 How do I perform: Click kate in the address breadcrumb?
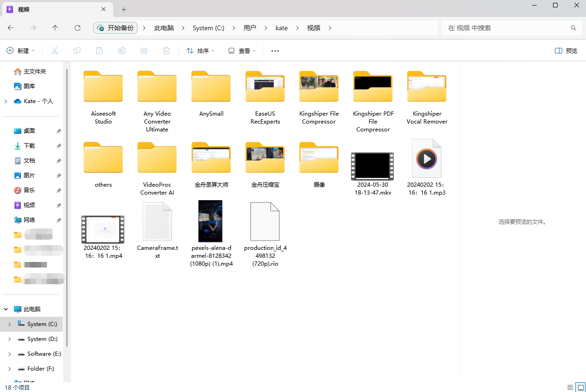tap(282, 28)
